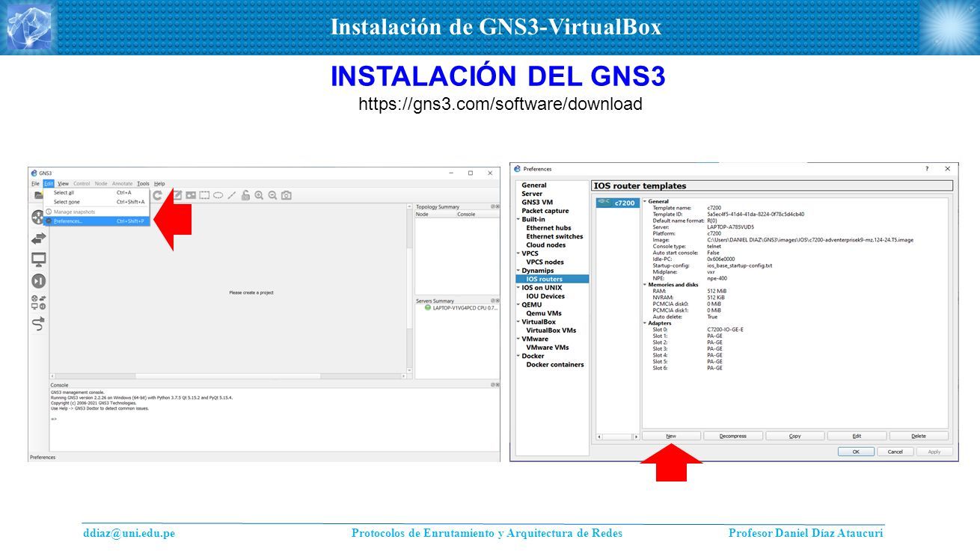
Task: Browse all devices icon in device dock
Action: point(38,302)
